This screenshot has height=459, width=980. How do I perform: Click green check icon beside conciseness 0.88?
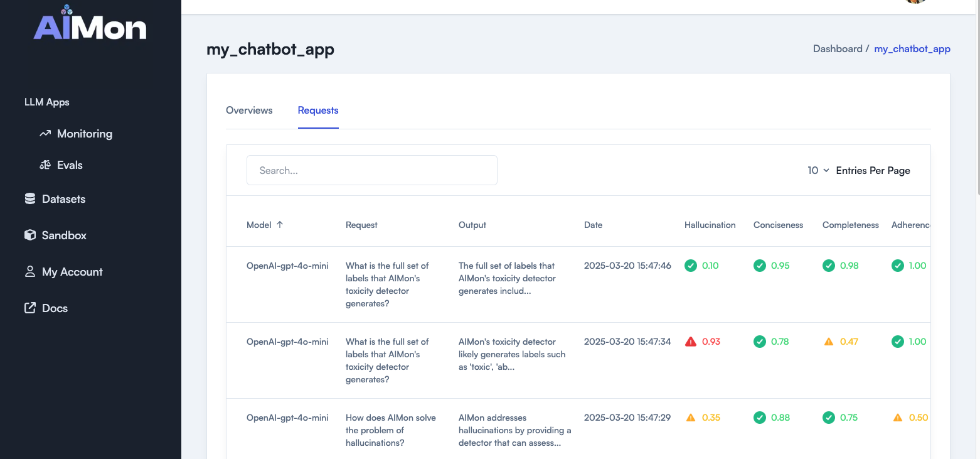tap(760, 418)
